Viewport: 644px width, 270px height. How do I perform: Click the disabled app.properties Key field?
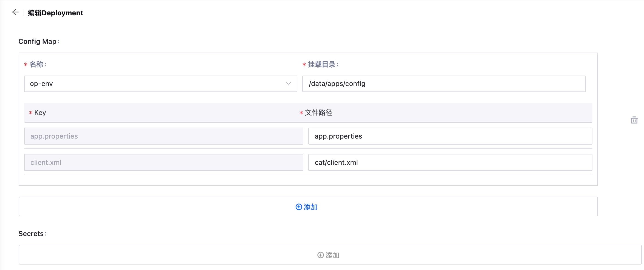click(x=163, y=136)
